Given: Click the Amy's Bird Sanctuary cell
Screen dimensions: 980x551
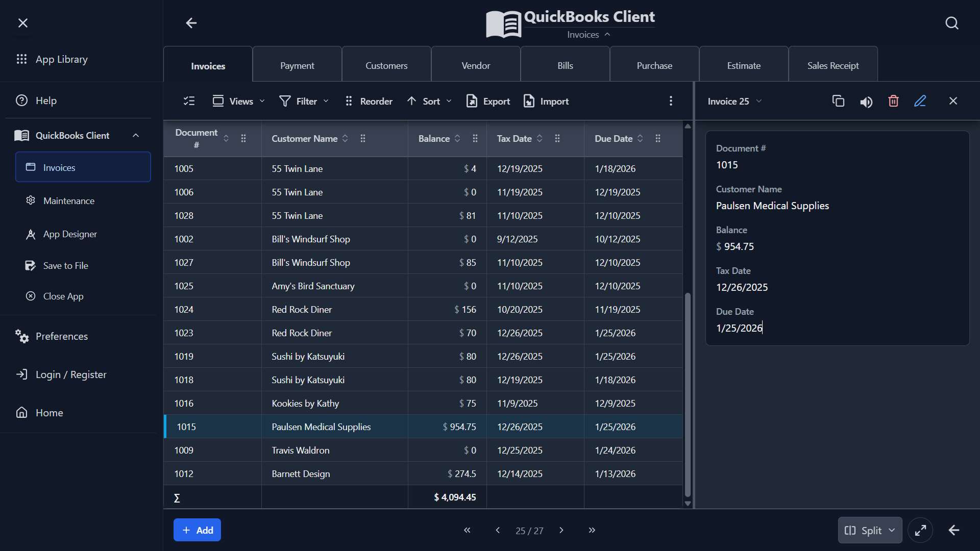Looking at the screenshot, I should pyautogui.click(x=334, y=286).
